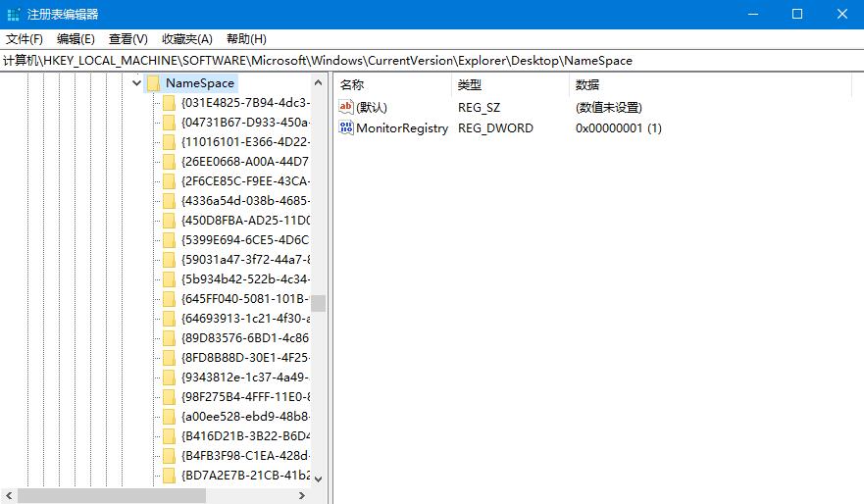Select the NameSpace key label

pos(200,83)
